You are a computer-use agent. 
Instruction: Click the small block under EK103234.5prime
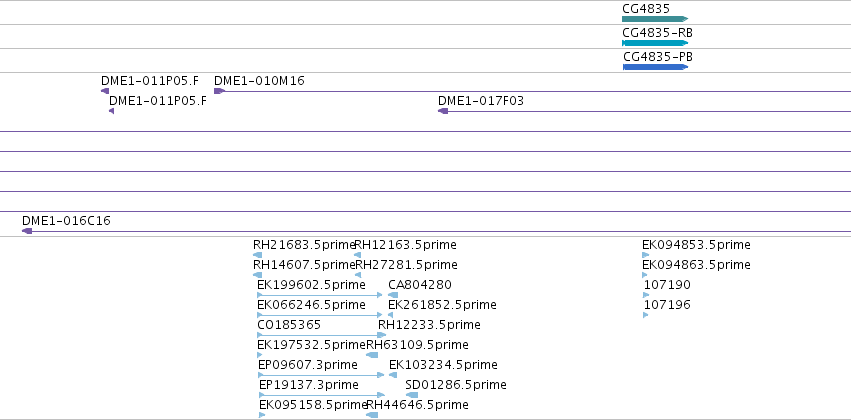[393, 376]
